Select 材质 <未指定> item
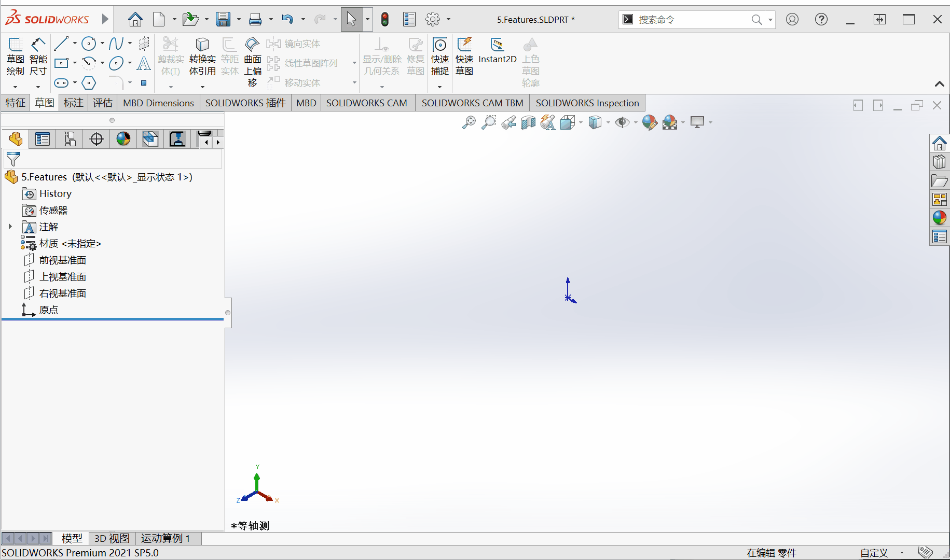This screenshot has height=560, width=950. [x=70, y=243]
